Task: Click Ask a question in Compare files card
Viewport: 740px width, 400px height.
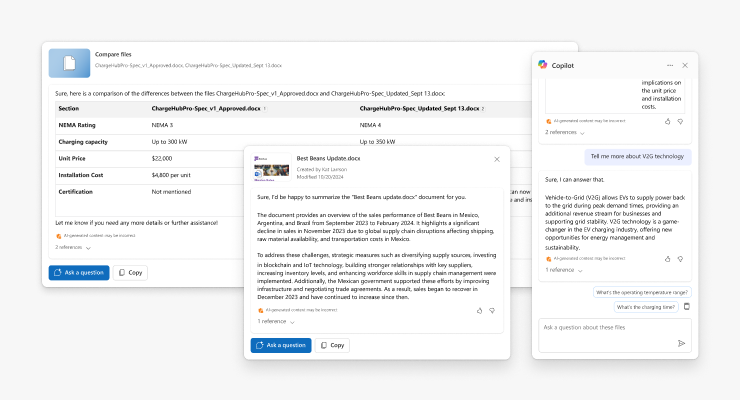Action: 79,272
